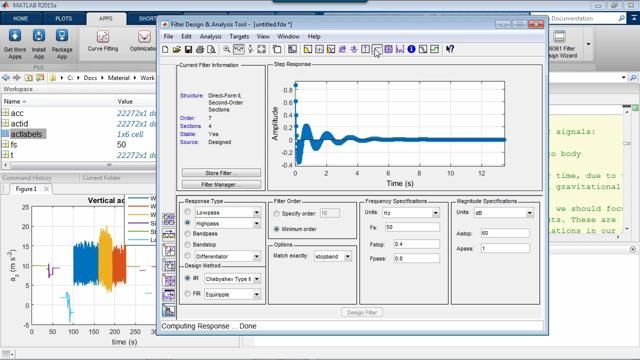The height and width of the screenshot is (360, 640).
Task: Toggle the zoom X-axis tool
Action: point(239,49)
